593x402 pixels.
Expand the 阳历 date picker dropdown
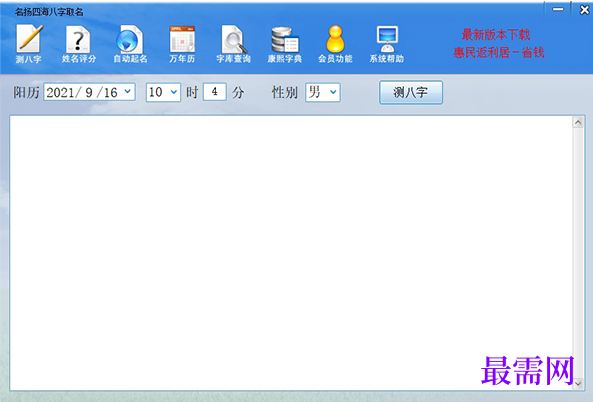click(128, 92)
